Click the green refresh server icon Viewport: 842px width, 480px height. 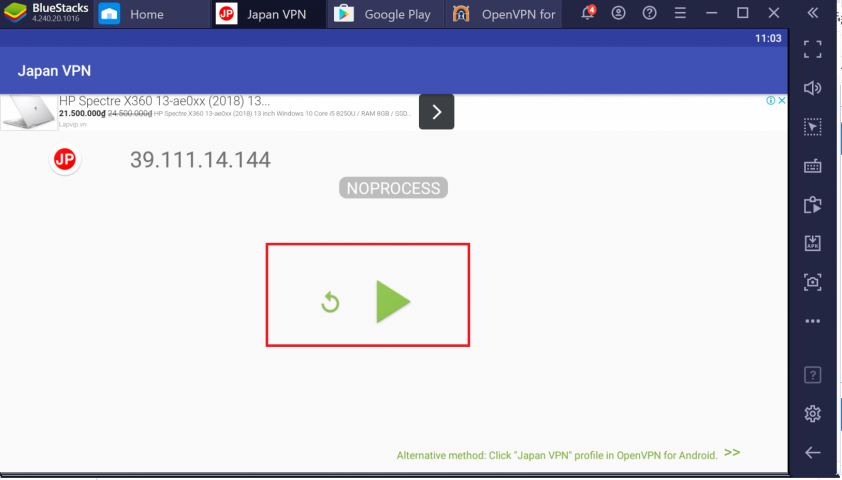click(330, 303)
